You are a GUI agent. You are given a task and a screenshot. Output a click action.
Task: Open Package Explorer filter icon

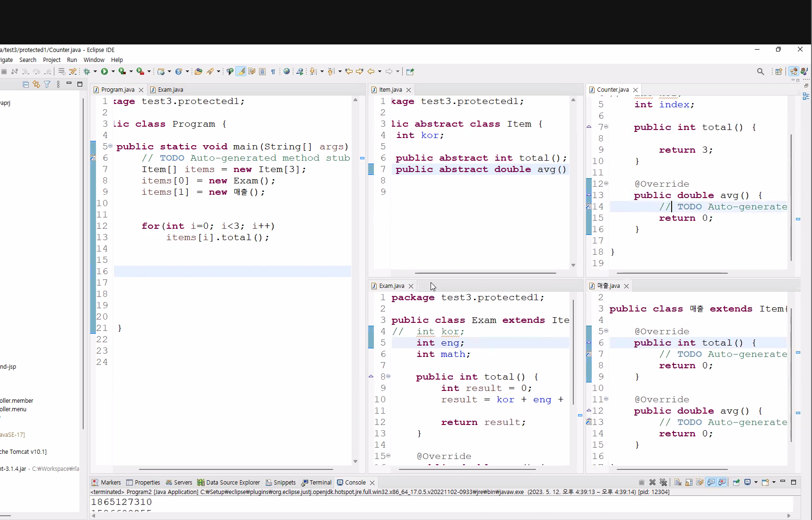point(47,84)
